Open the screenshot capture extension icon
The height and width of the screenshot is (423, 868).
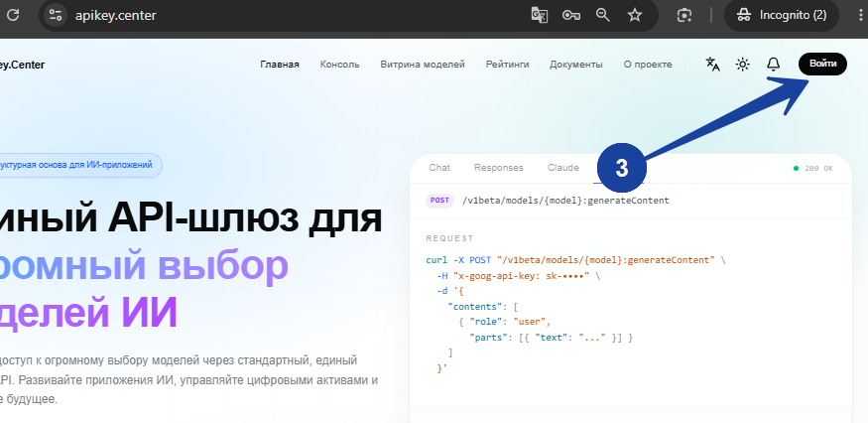[x=684, y=15]
